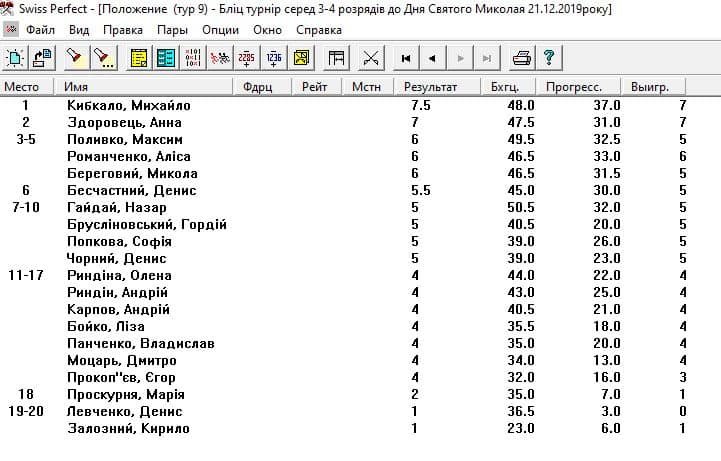The height and width of the screenshot is (461, 721).
Task: Open the Справка menu
Action: point(319,30)
